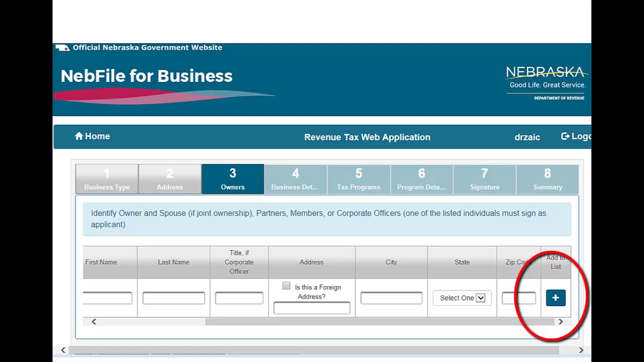Open step 8 Summary tab

tap(547, 179)
